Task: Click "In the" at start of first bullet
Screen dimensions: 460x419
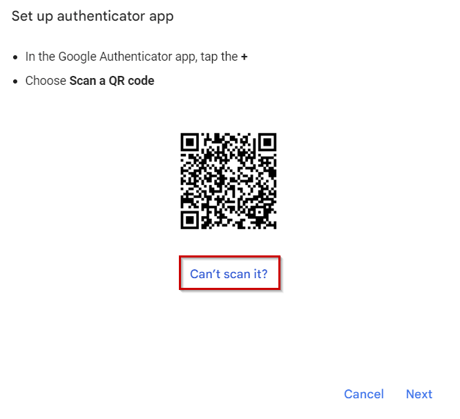Action: pyautogui.click(x=40, y=56)
